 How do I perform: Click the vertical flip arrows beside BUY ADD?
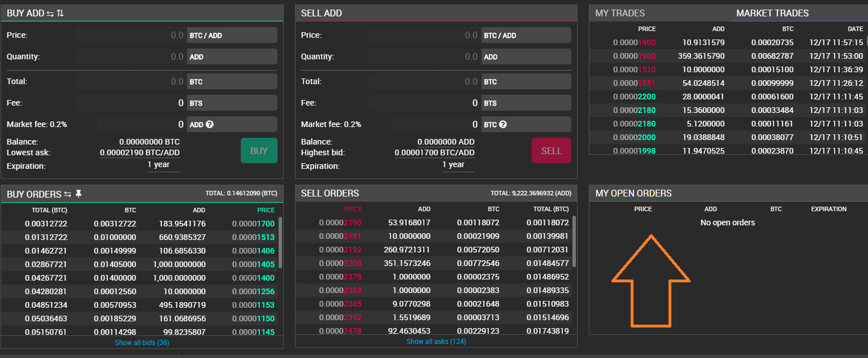pos(60,13)
